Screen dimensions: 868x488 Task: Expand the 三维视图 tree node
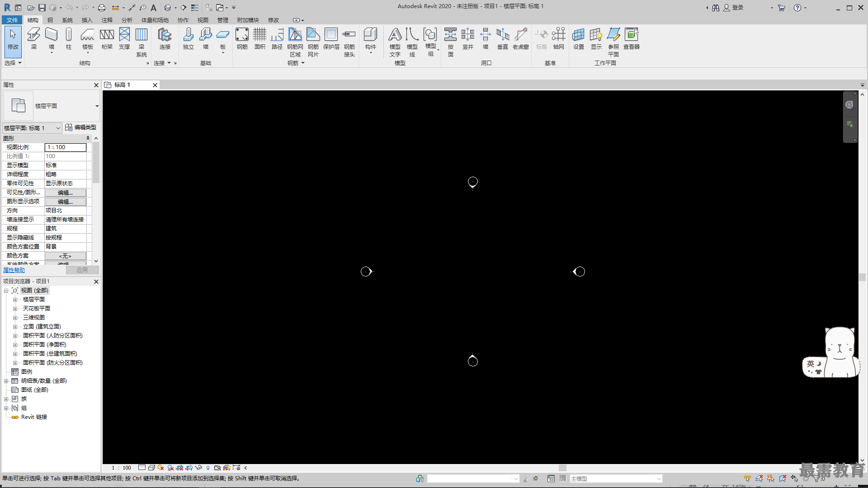pyautogui.click(x=15, y=318)
